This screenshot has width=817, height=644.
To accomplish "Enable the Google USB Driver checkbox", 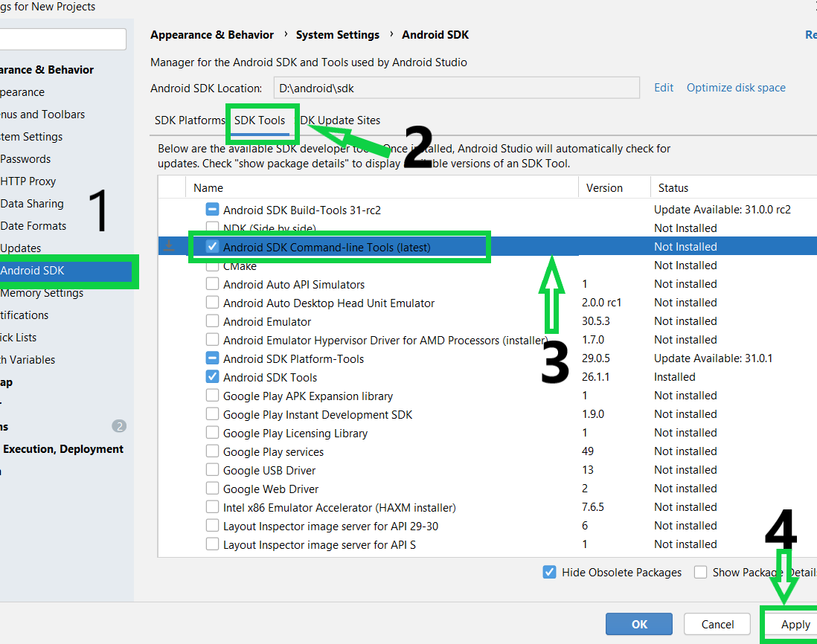I will [212, 470].
